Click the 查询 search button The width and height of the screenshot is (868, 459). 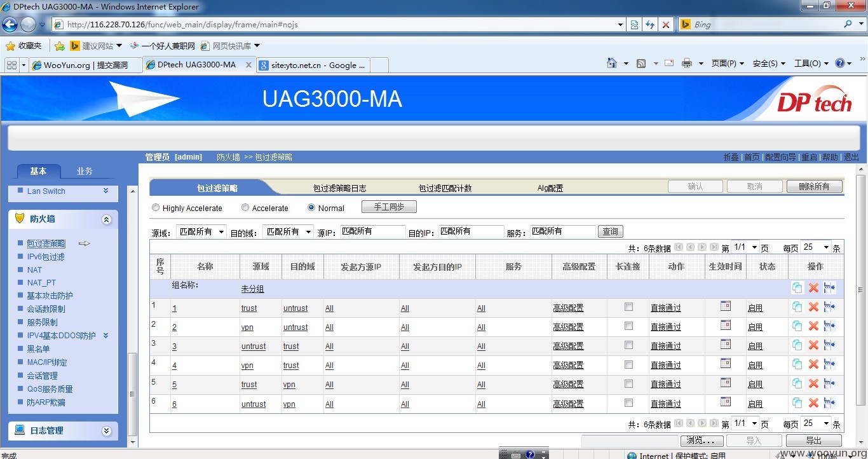[611, 231]
